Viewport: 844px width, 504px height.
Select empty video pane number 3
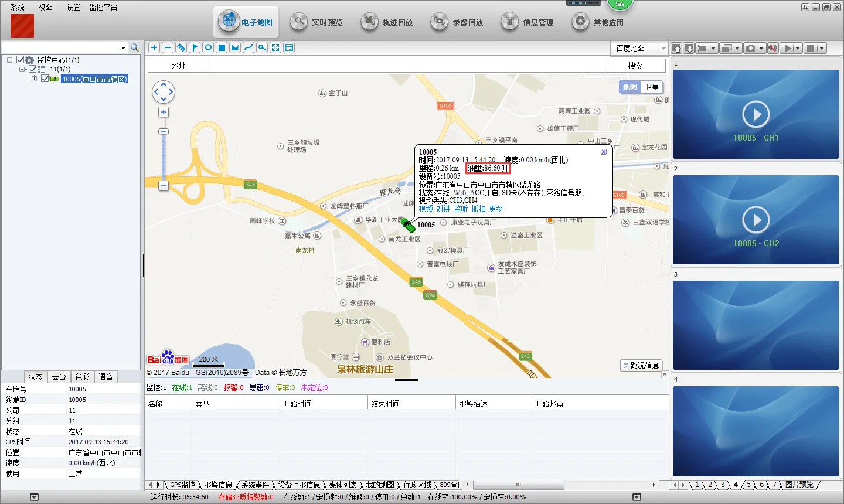click(x=756, y=325)
